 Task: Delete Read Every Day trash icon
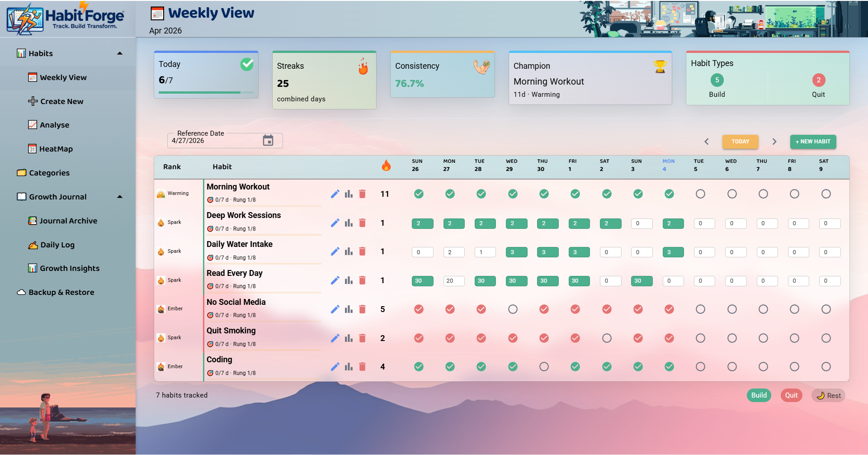coord(362,280)
